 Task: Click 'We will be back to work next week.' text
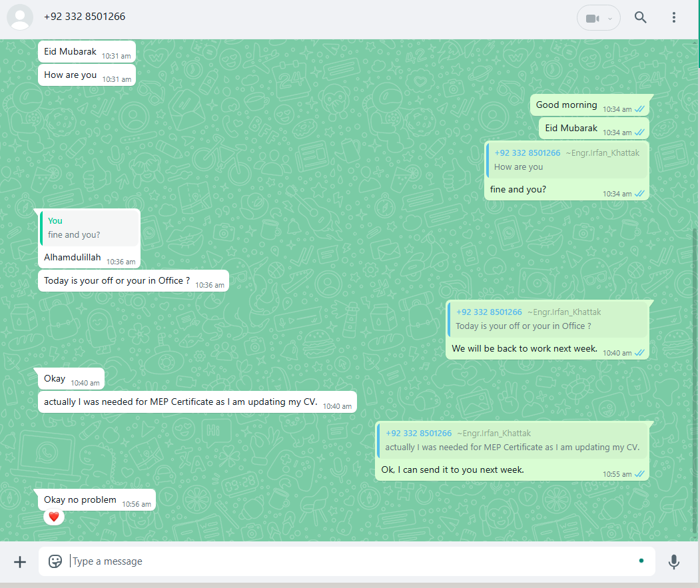[x=525, y=348]
